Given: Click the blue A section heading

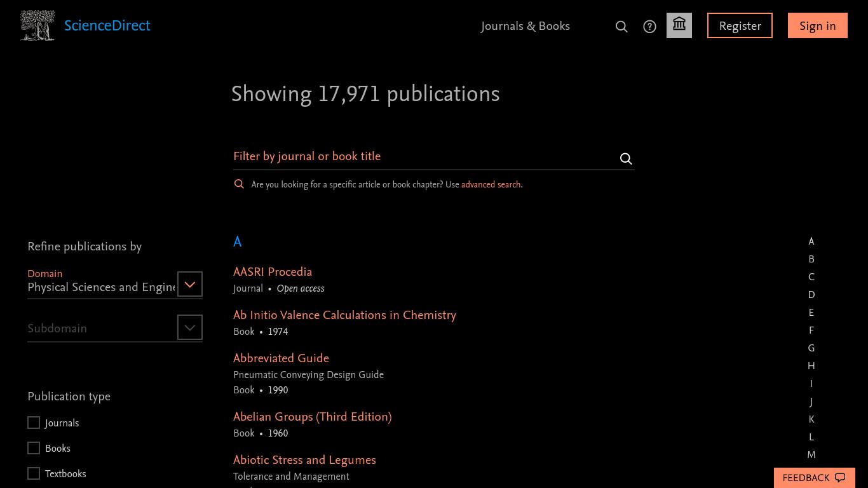Looking at the screenshot, I should coord(237,242).
